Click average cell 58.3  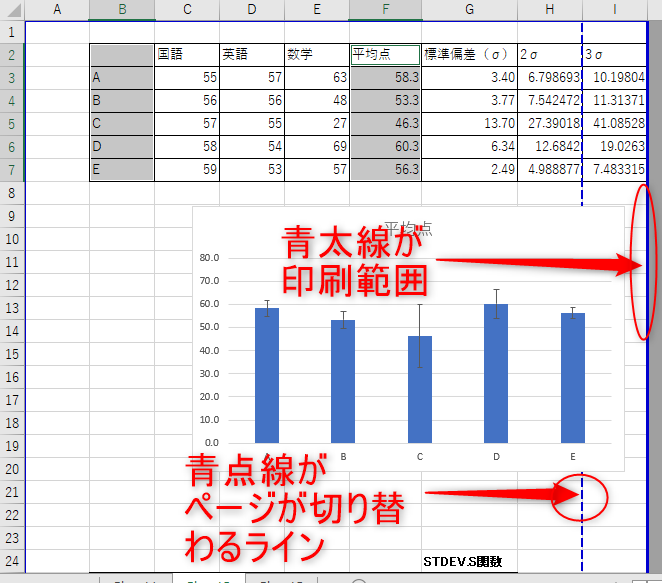pyautogui.click(x=385, y=78)
